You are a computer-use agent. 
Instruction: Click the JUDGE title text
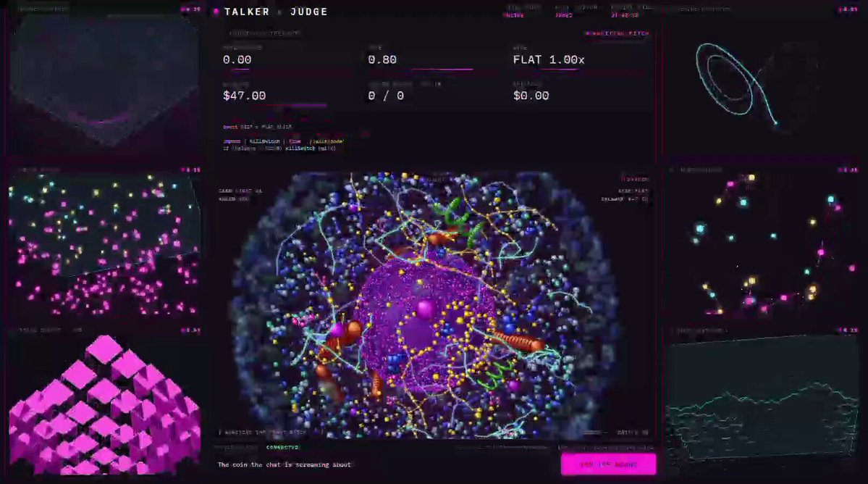(309, 12)
